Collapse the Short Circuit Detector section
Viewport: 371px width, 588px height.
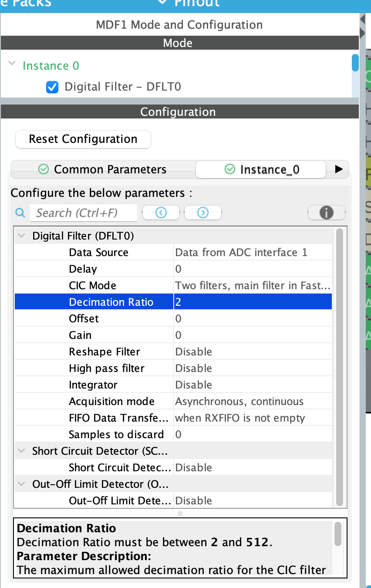pyautogui.click(x=21, y=451)
